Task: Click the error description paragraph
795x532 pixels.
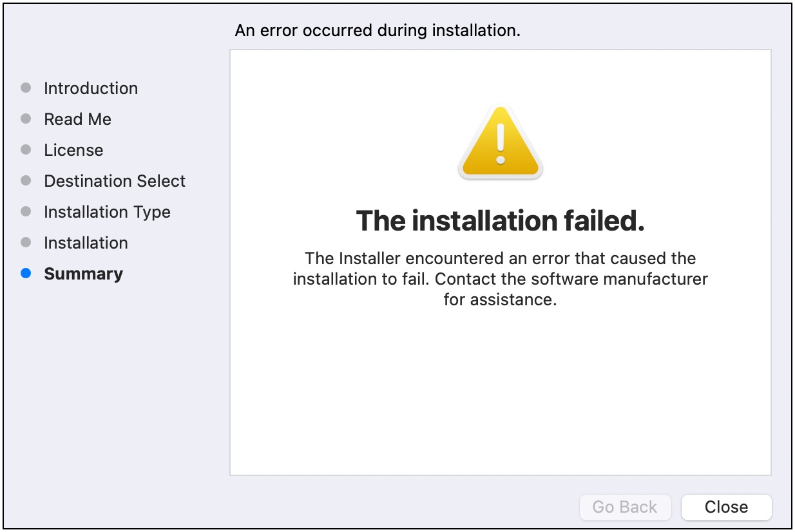Action: click(500, 279)
